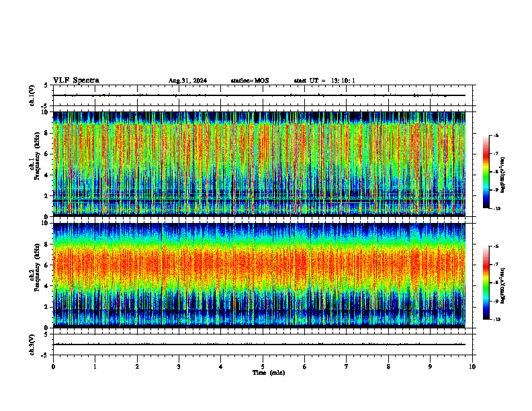Click the "ch.3(V)" waveform axis label
Viewport: 532px width, 411px height.
(x=32, y=345)
